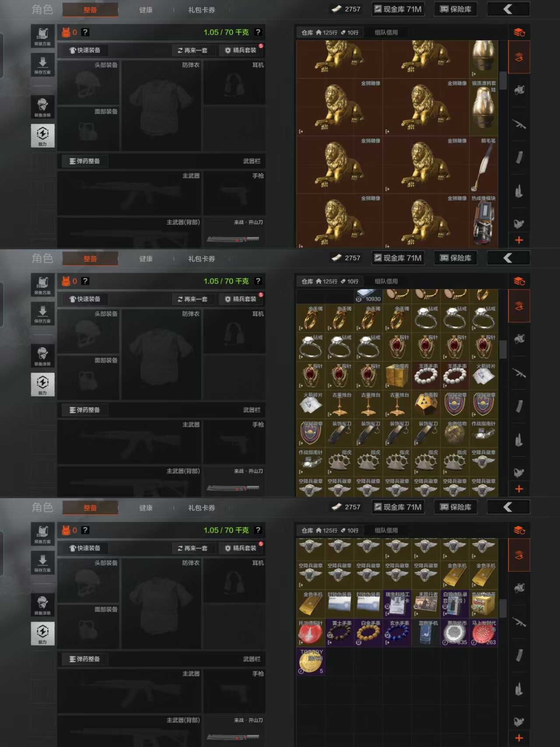Select the 鹅毛笔 quill item in warehouse
The width and height of the screenshot is (560, 747).
pos(483,165)
